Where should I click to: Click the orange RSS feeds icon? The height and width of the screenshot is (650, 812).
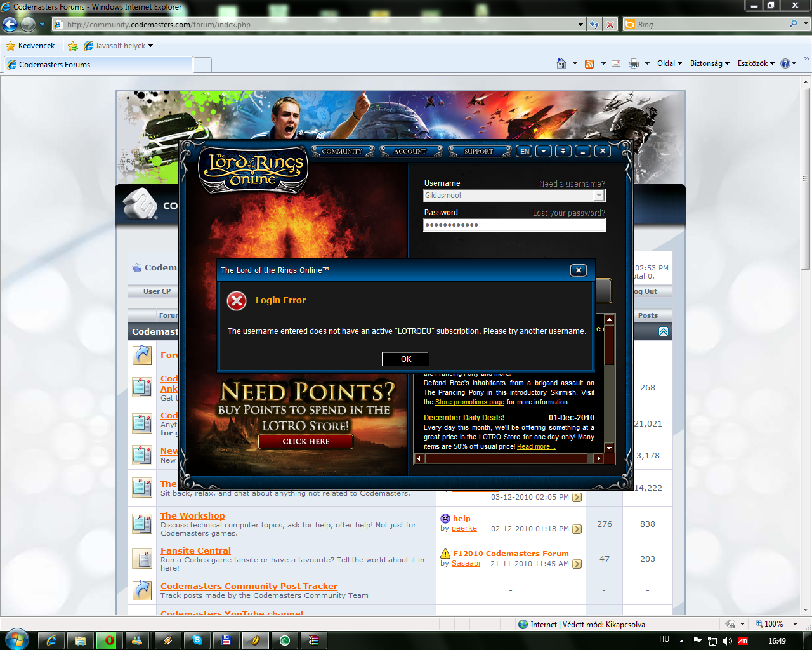[x=589, y=63]
